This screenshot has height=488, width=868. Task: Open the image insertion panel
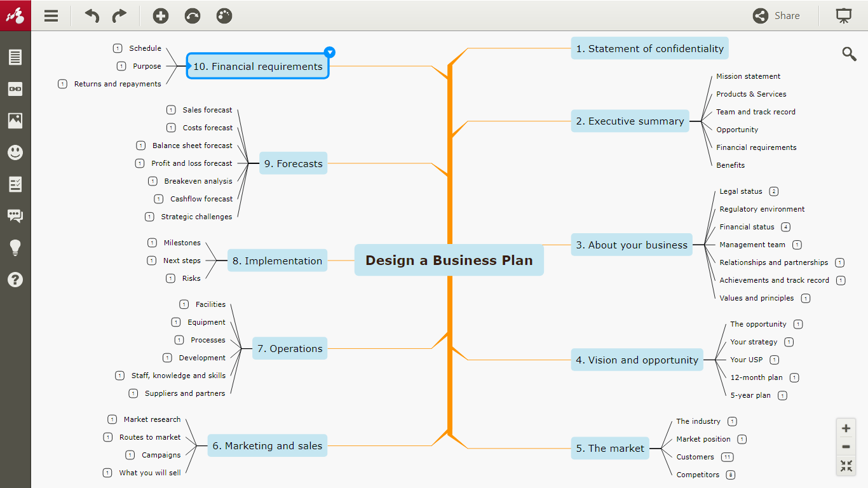pos(15,120)
